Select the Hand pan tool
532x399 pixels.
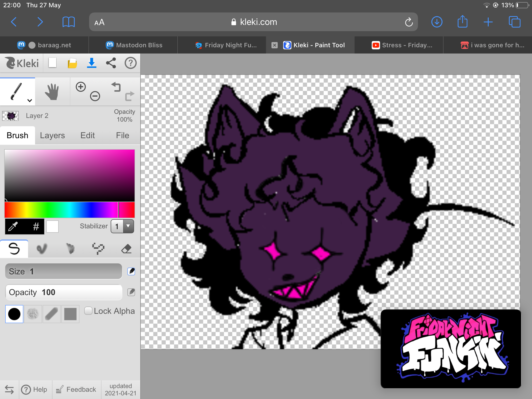52,91
